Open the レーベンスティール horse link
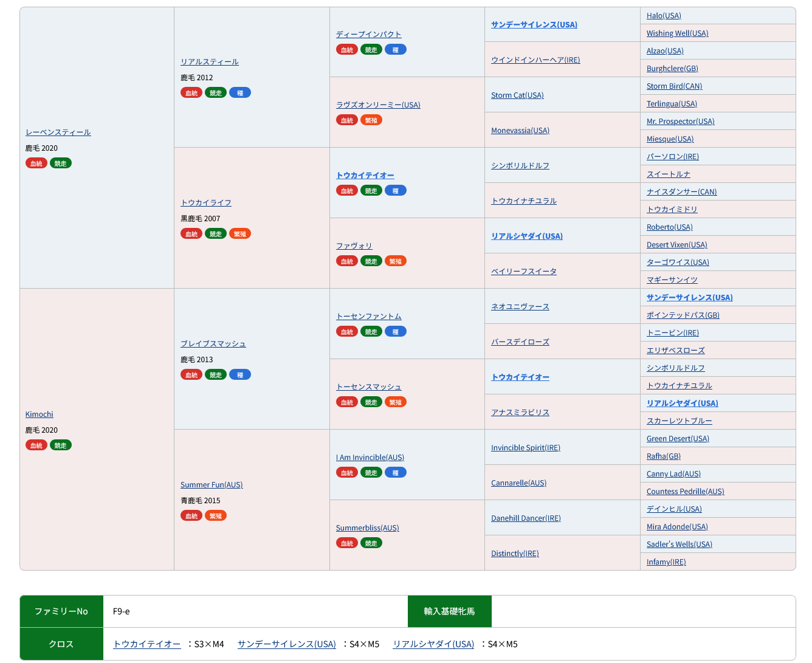Viewport: 812px width, 663px height. (x=58, y=132)
